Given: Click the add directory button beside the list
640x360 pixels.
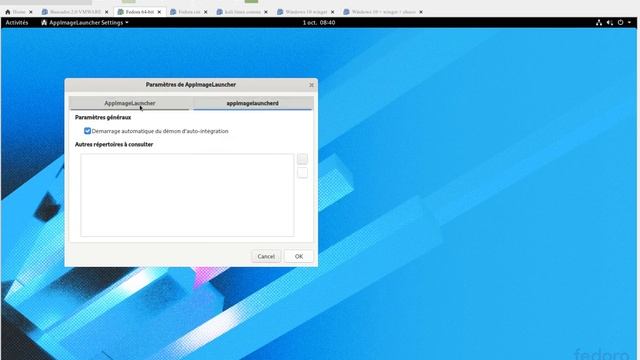Looking at the screenshot, I should 302,158.
